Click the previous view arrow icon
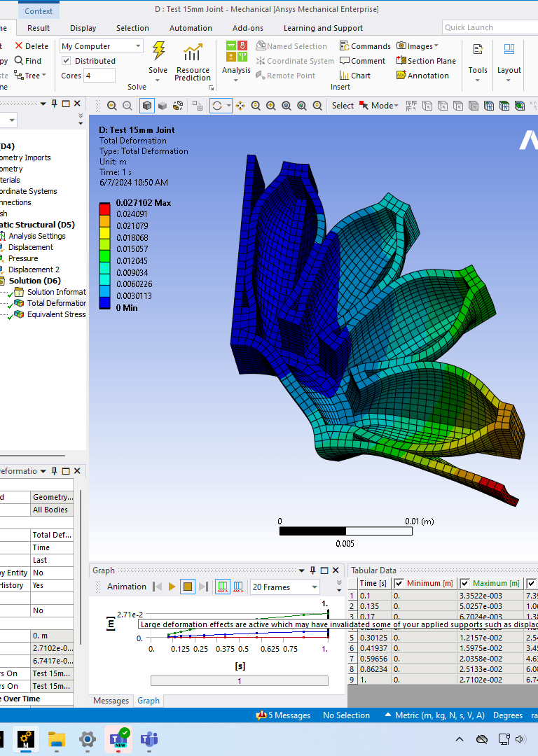This screenshot has width=538, height=756. tap(112, 106)
